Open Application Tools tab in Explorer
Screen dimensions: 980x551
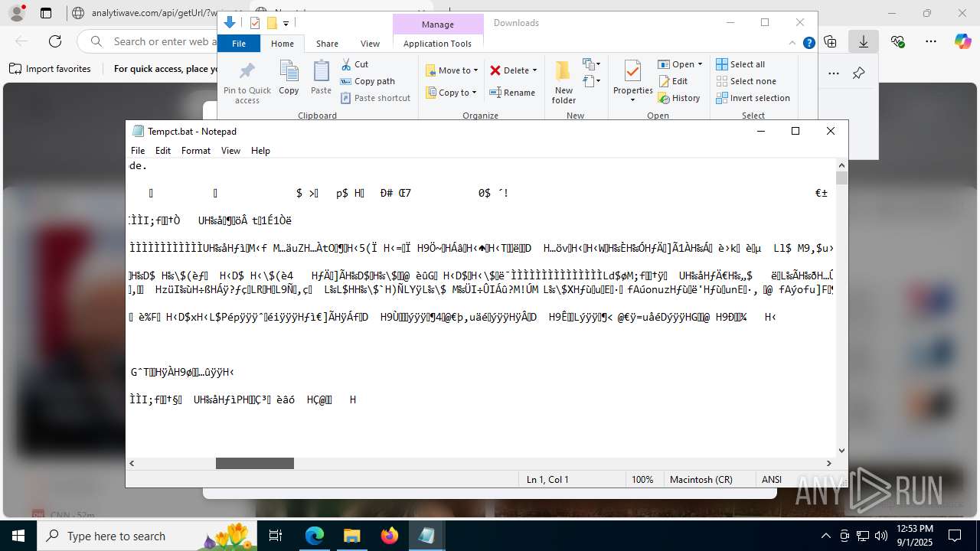tap(437, 44)
